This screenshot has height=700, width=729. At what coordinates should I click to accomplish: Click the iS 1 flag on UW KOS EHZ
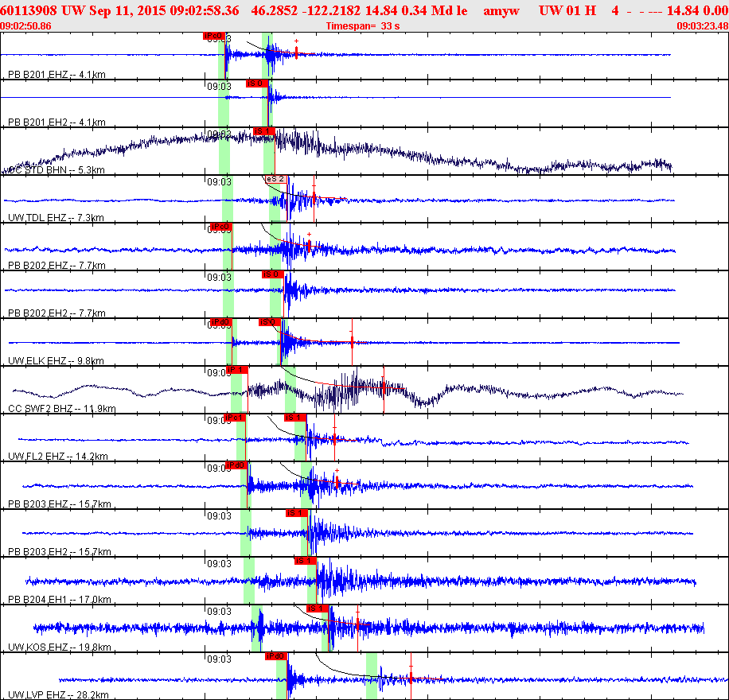(318, 609)
